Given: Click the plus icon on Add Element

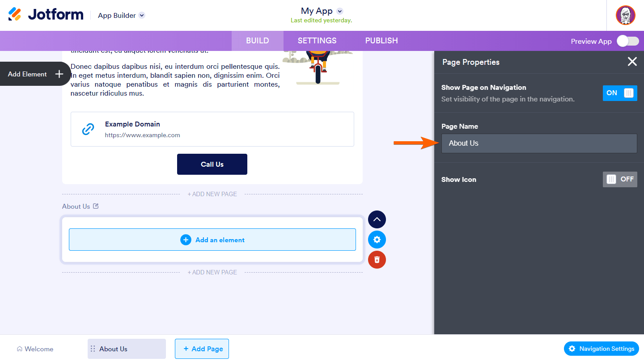Looking at the screenshot, I should tap(59, 74).
